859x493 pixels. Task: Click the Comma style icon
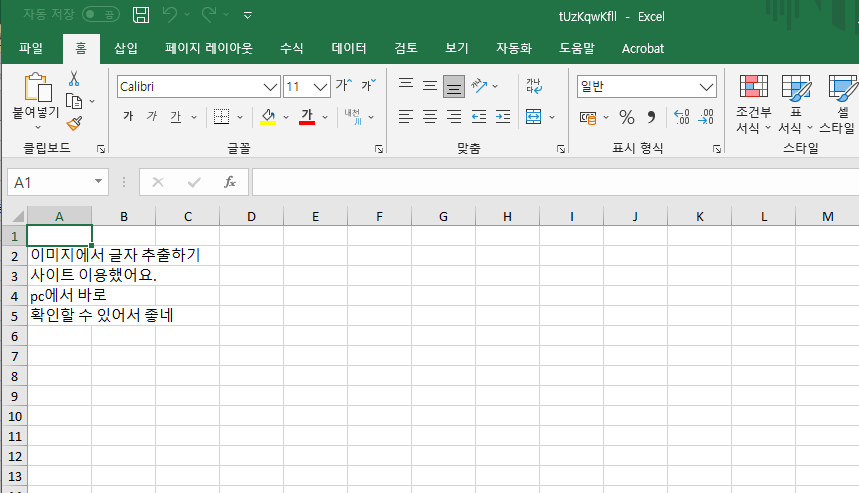click(x=651, y=117)
